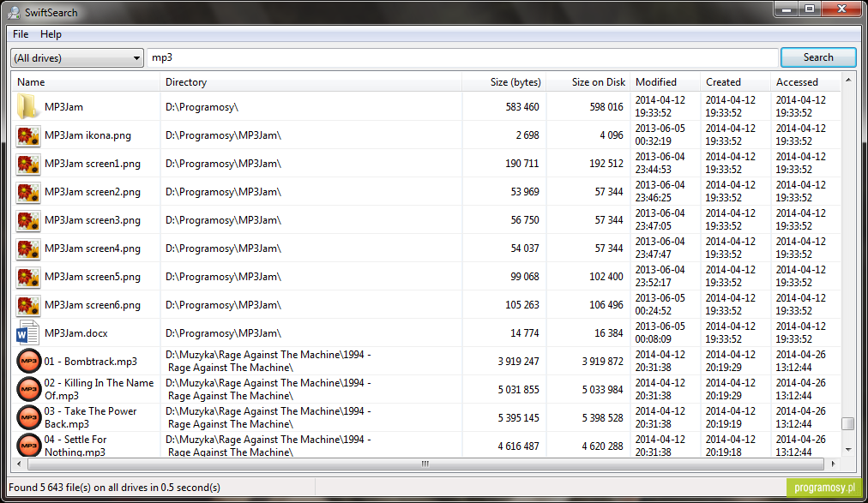Screen dimensions: 868x503
Task: Click the size value 3 919 247
Action: pyautogui.click(x=518, y=362)
